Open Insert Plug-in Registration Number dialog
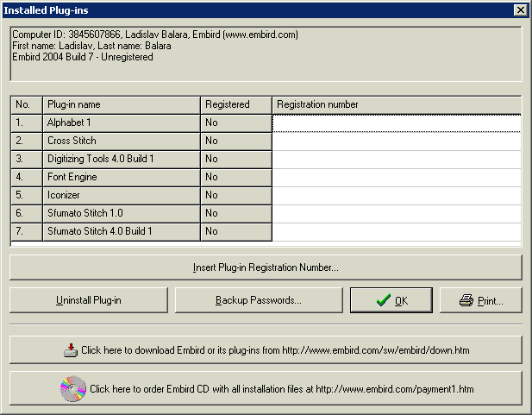This screenshot has width=532, height=415. [266, 267]
